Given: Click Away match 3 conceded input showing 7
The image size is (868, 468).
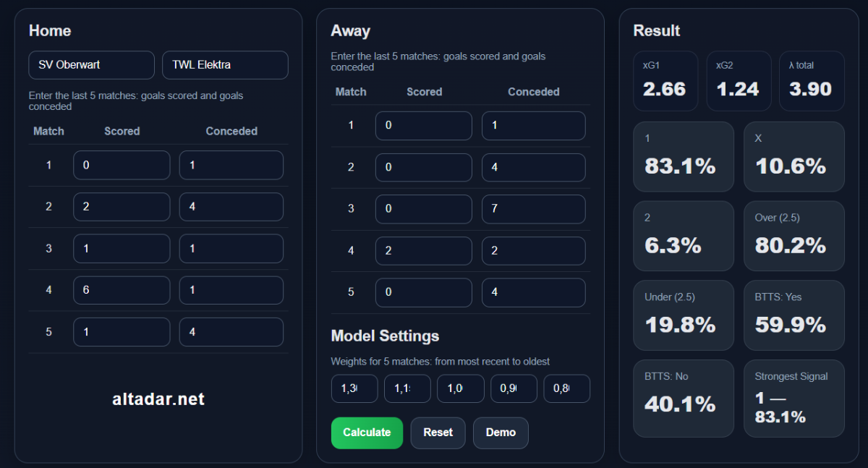Looking at the screenshot, I should (533, 209).
